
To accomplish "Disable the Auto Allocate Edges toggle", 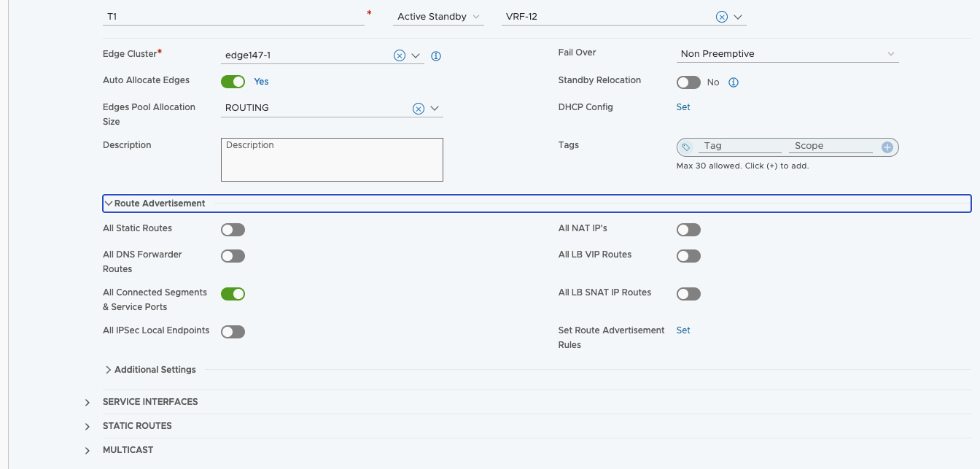I will (x=233, y=82).
